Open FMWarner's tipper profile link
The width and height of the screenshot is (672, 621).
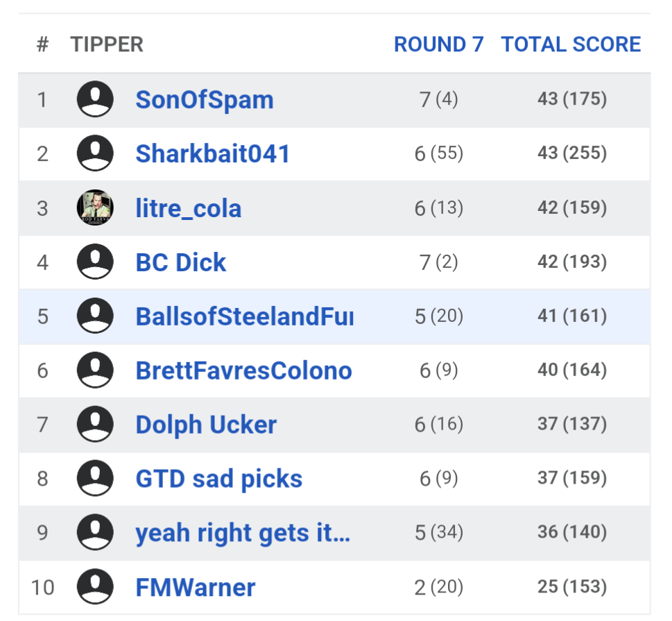pyautogui.click(x=195, y=588)
